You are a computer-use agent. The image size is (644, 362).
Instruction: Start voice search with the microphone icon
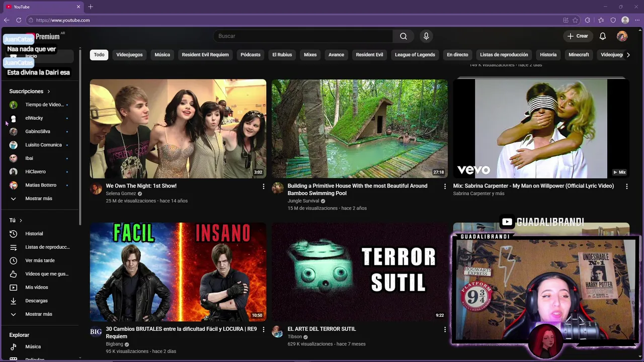click(x=426, y=36)
